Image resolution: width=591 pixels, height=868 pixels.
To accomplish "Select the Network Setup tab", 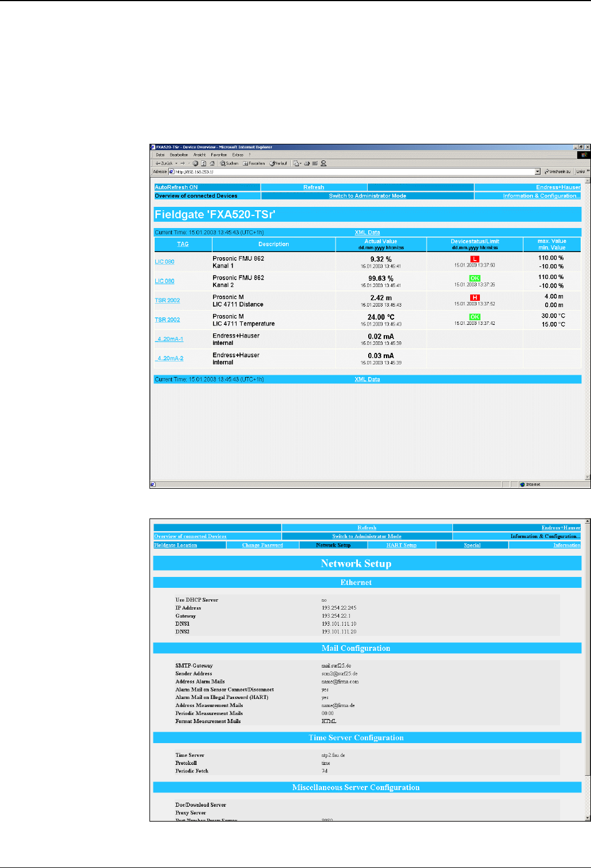I will pos(333,545).
